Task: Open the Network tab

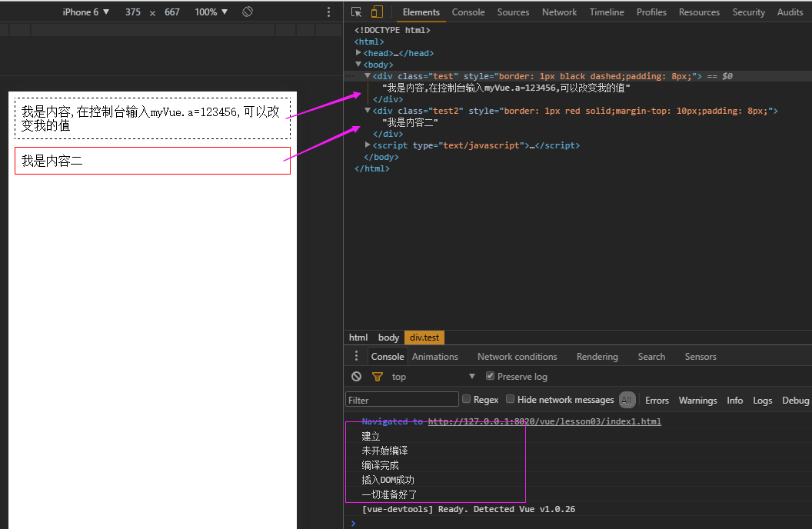Action: click(559, 12)
